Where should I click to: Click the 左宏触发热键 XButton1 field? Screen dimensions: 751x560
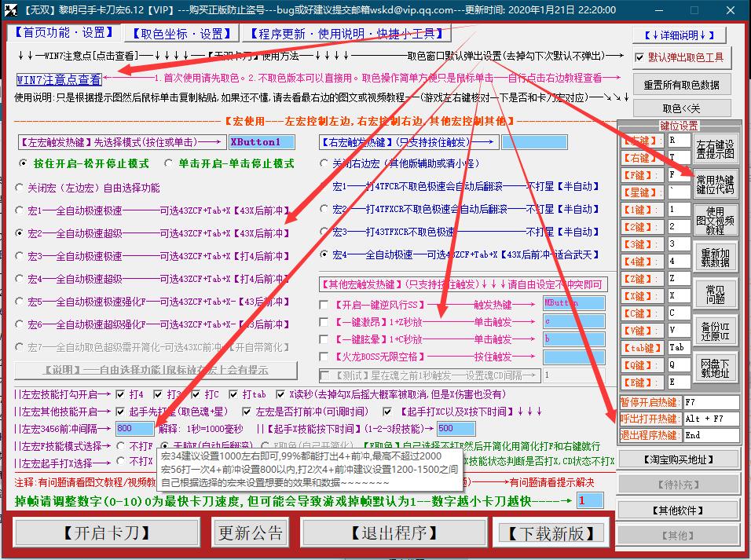262,142
